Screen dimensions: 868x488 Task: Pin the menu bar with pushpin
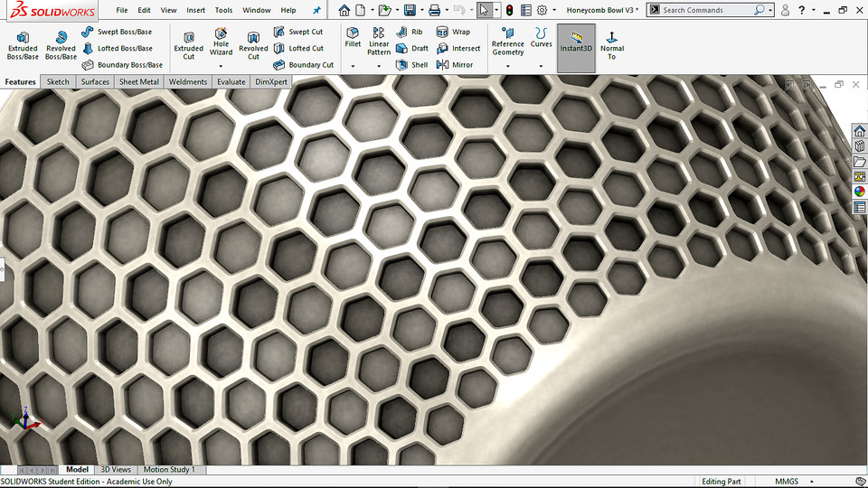tap(316, 10)
